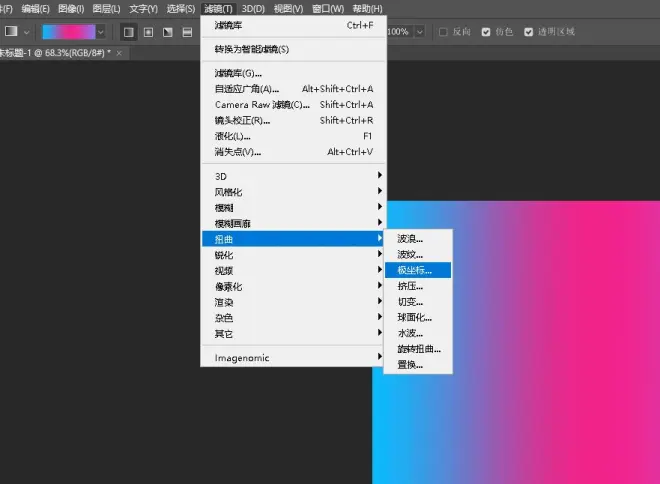This screenshot has height=484, width=660.
Task: Click the gradient tool preset icon
Action: click(11, 32)
